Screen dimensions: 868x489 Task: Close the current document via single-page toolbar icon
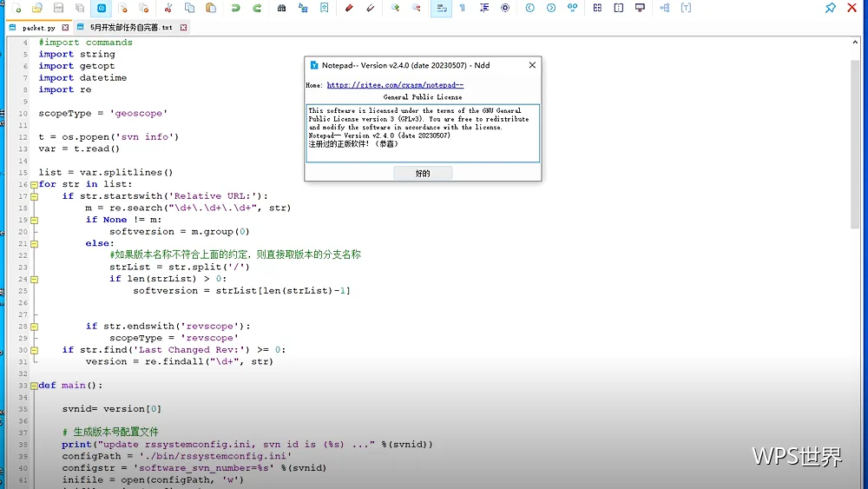[123, 8]
